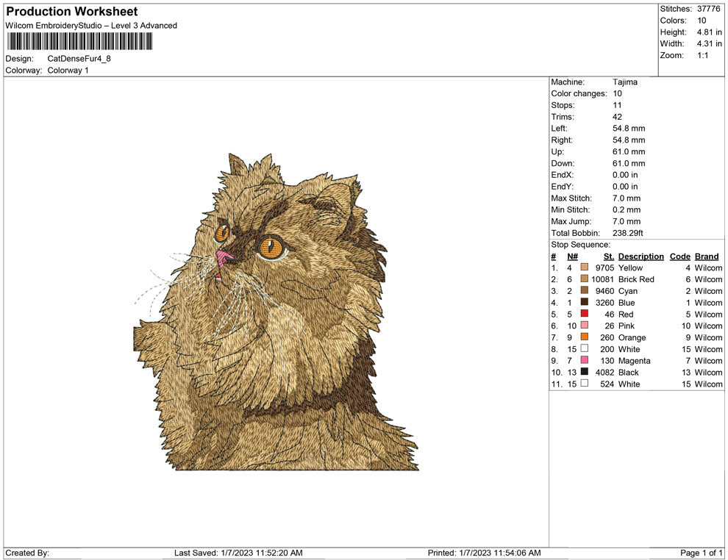Image resolution: width=728 pixels, height=560 pixels.
Task: Click the Brand column header
Action: pyautogui.click(x=706, y=256)
